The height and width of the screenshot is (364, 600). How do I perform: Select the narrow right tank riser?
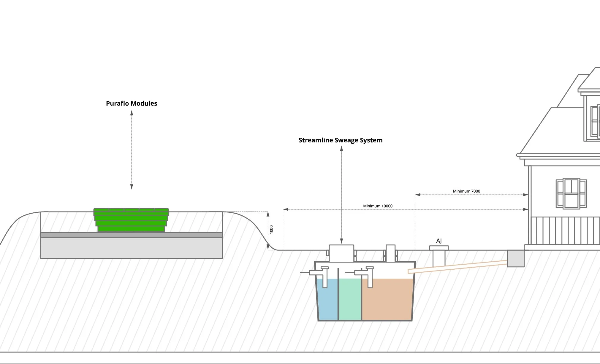pyautogui.click(x=390, y=253)
